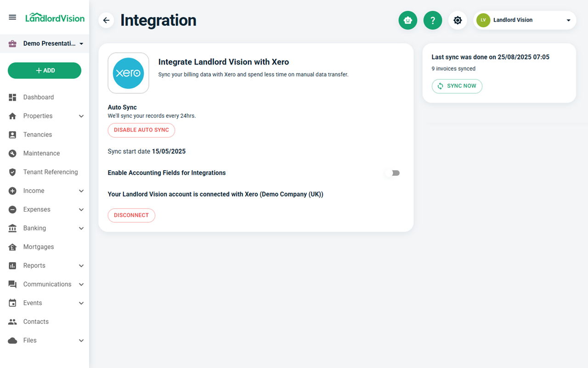This screenshot has width=588, height=368.
Task: Open Mortgages from the sidebar
Action: [45, 247]
